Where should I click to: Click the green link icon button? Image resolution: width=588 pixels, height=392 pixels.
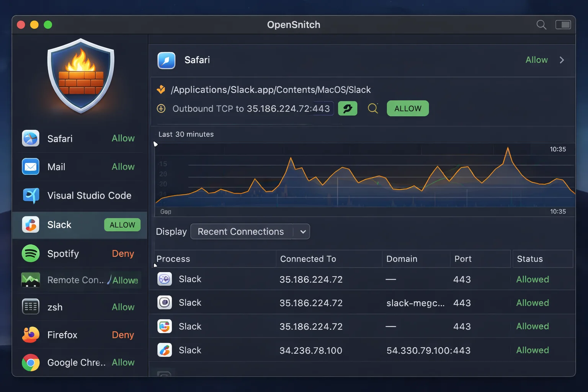(x=348, y=108)
